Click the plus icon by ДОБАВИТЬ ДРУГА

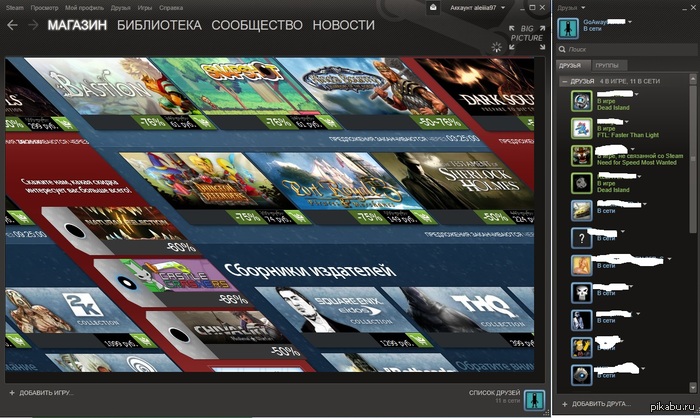[565, 404]
